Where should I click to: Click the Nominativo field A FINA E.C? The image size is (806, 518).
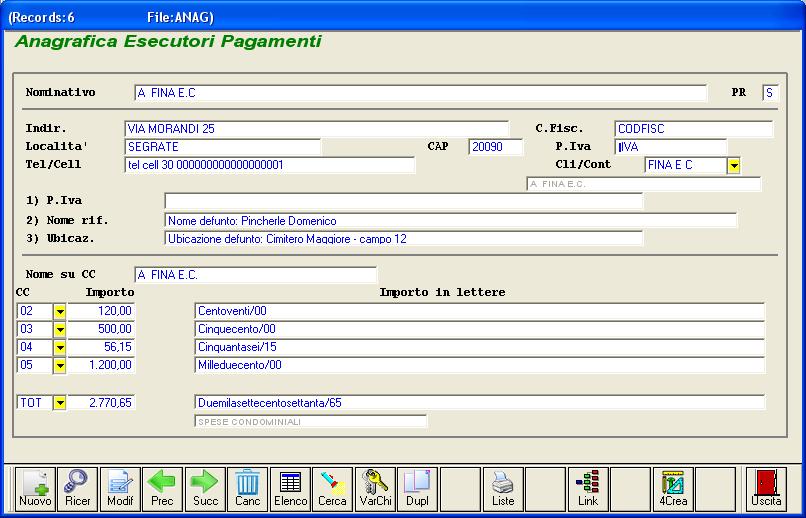(x=420, y=93)
